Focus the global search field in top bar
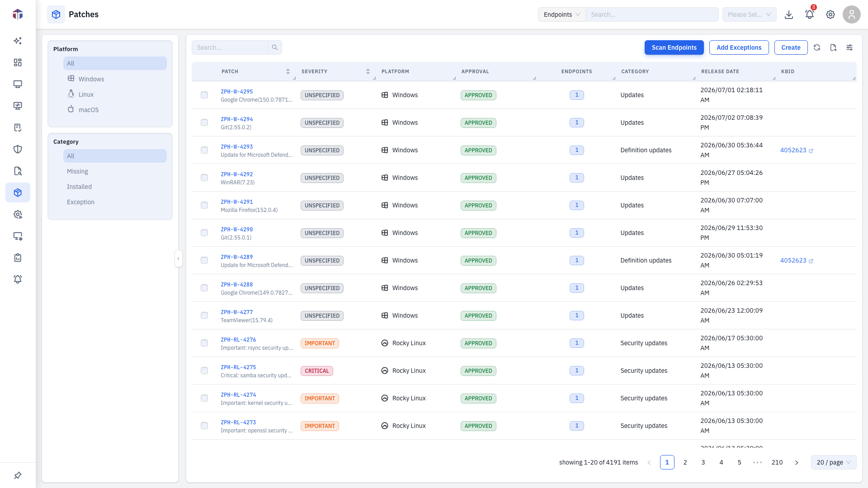This screenshot has width=868, height=488. 652,14
